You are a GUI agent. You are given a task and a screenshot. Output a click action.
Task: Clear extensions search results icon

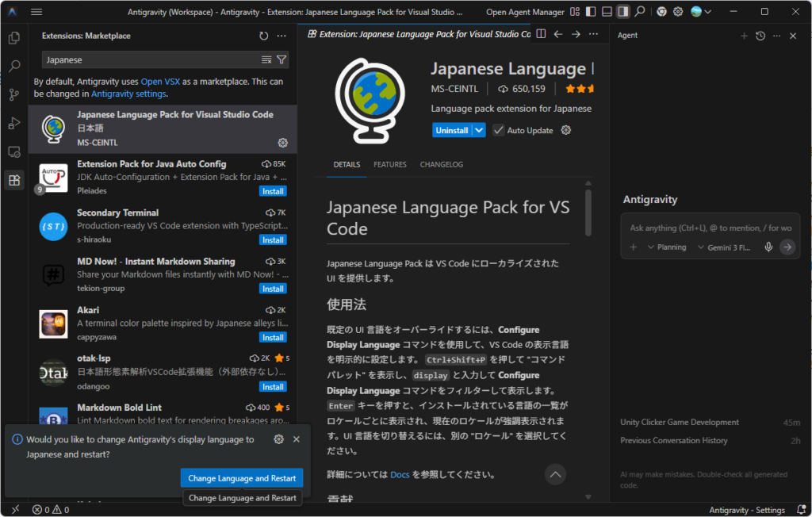coord(266,60)
